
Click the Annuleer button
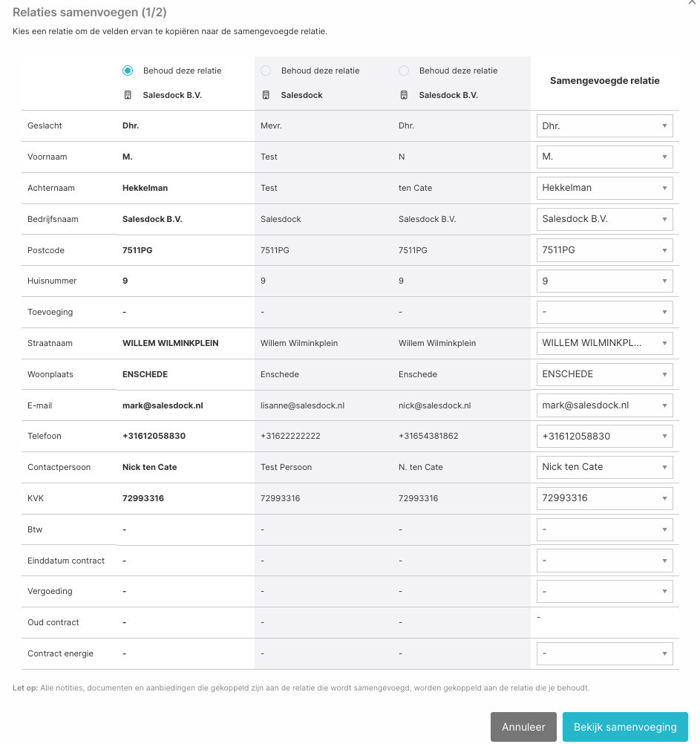pos(523,726)
